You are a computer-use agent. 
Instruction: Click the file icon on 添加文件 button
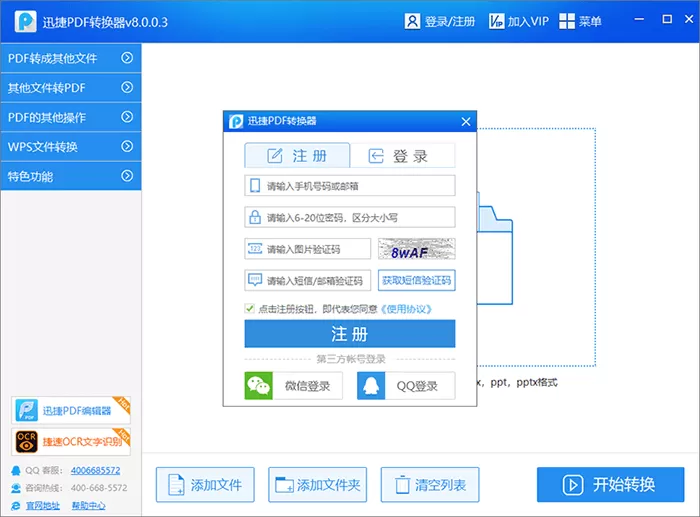coord(176,485)
